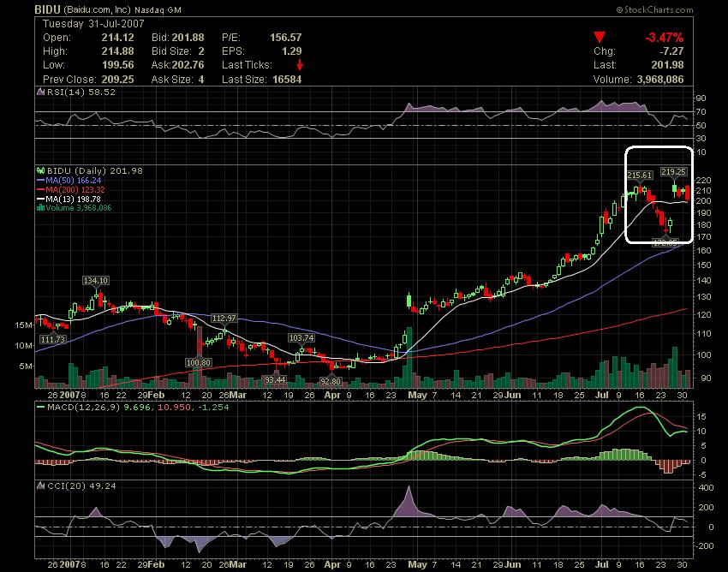Click the Nasdaq GM exchange label
728x572 pixels.
click(158, 9)
